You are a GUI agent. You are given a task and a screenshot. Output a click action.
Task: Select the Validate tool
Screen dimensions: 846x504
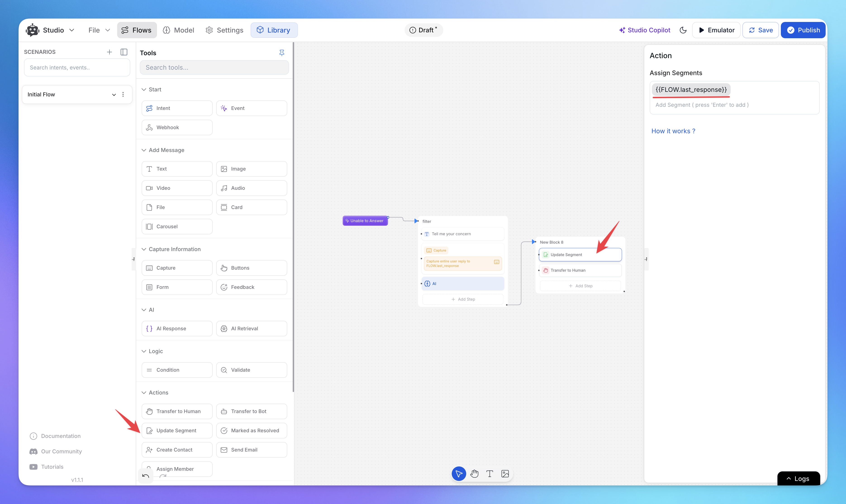(252, 370)
